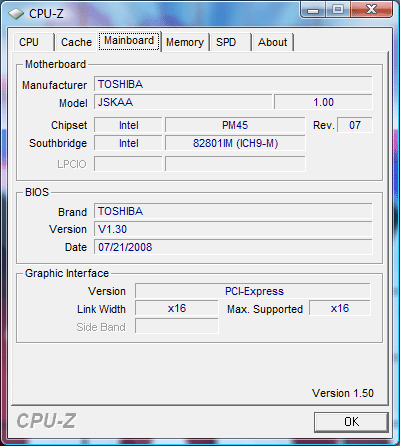Click the Manufacturer field showing TOSHIBA

point(233,84)
